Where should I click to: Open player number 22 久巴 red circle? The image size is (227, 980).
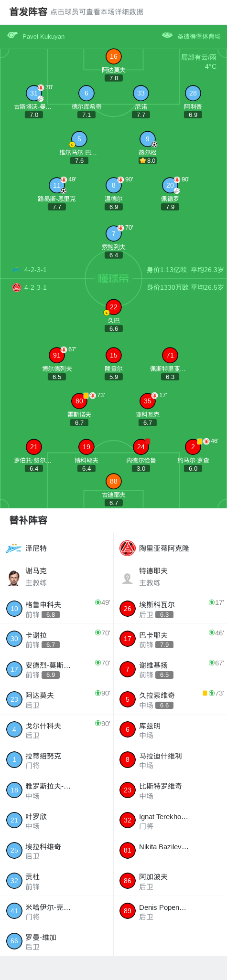coord(113,307)
